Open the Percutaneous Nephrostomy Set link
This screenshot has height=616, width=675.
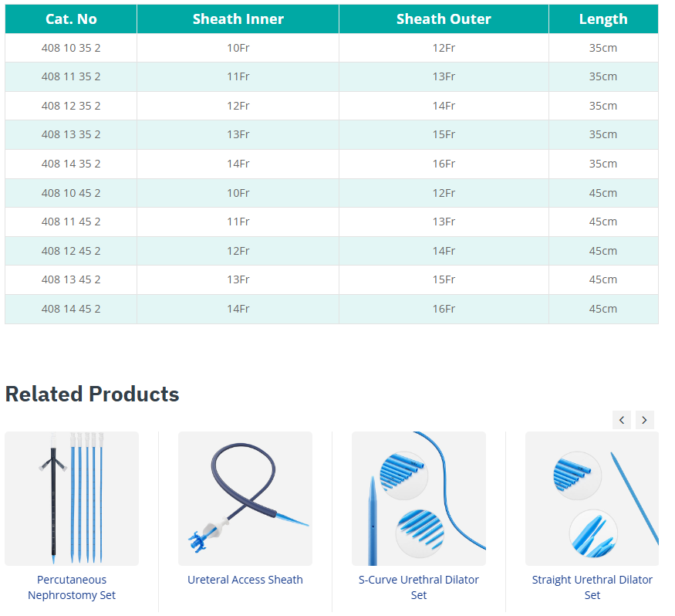[x=72, y=587]
